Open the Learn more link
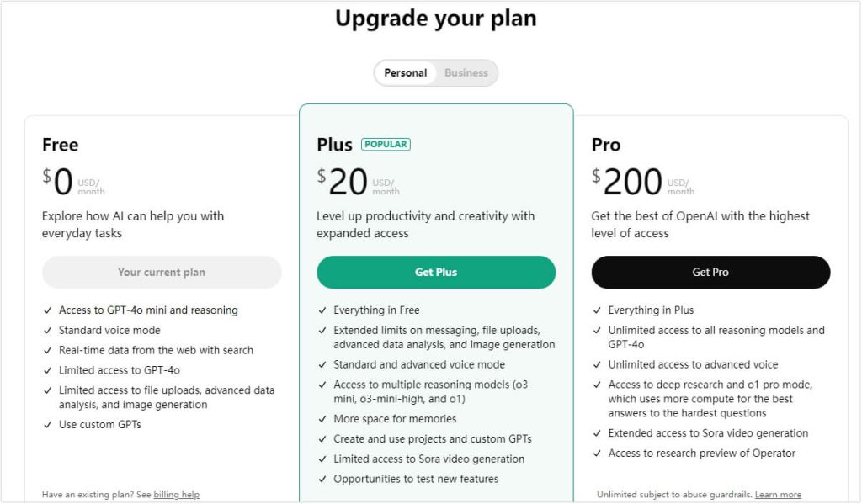862x504 pixels. 778,495
